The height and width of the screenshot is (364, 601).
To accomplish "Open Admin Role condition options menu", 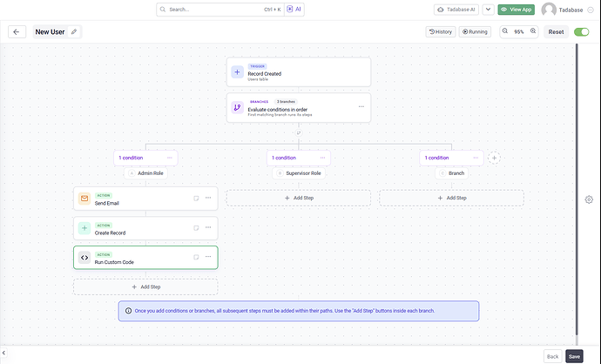I will 170,158.
